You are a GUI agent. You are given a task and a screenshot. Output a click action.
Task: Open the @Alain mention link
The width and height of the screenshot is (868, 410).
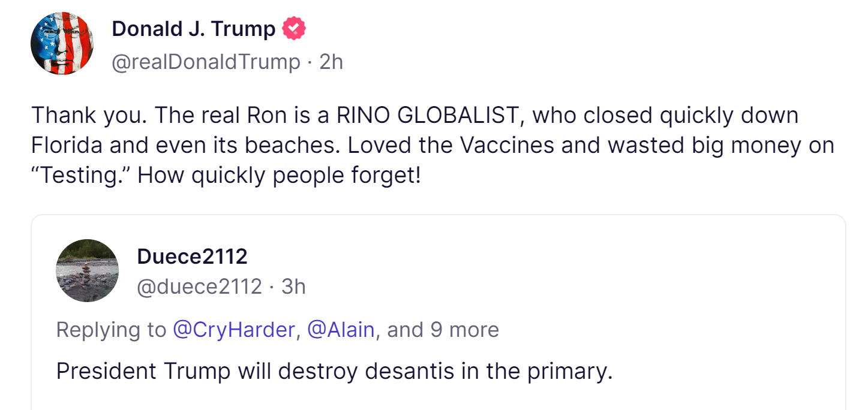coord(341,330)
